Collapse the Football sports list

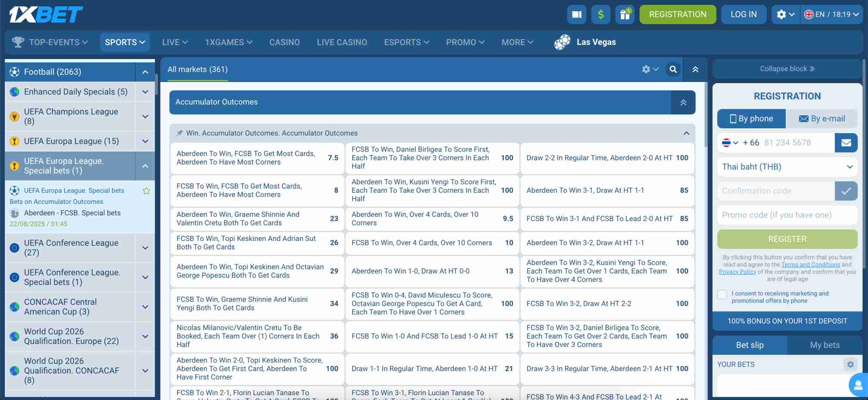click(x=145, y=72)
